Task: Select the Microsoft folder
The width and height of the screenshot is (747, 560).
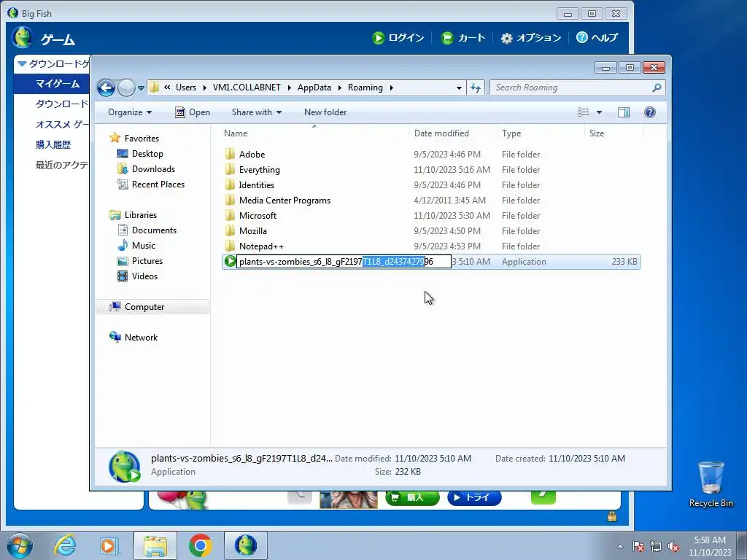Action: pos(258,216)
